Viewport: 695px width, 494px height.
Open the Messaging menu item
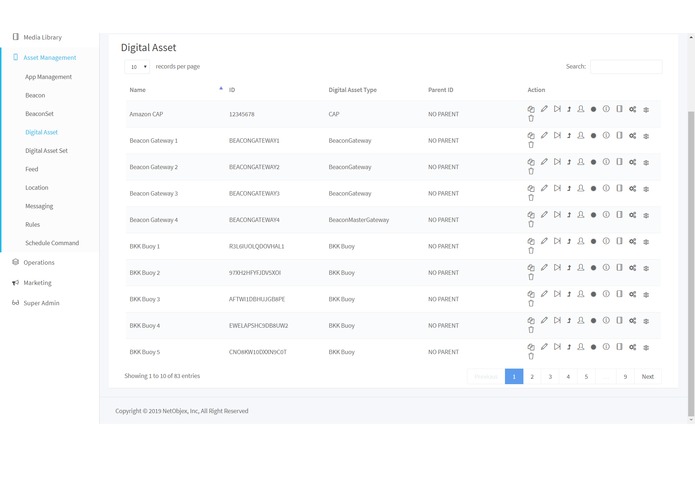coord(39,206)
